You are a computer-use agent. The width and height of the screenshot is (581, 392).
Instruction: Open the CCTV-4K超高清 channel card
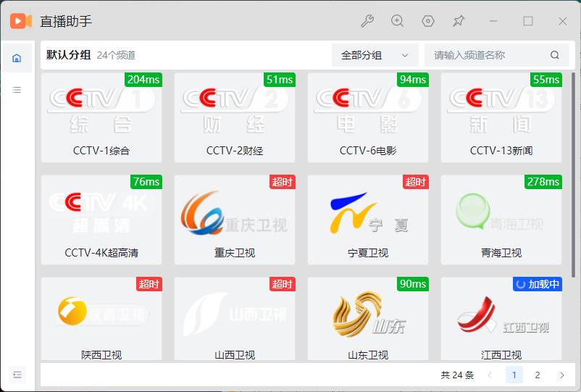(101, 220)
